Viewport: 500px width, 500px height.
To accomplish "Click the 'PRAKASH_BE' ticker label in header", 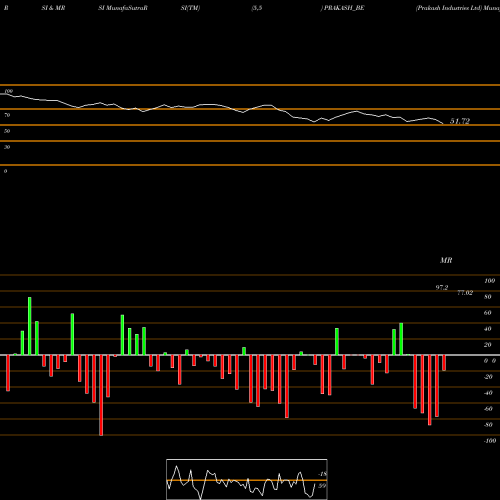I will point(344,8).
